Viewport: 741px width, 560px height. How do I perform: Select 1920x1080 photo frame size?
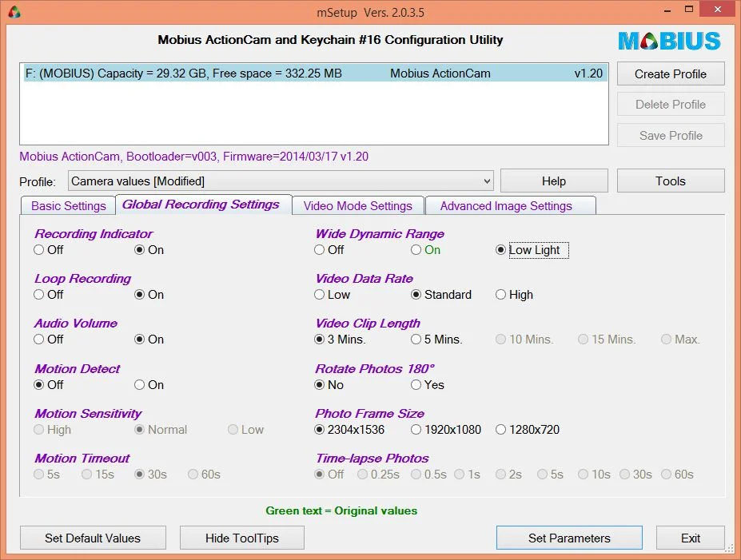pos(446,430)
